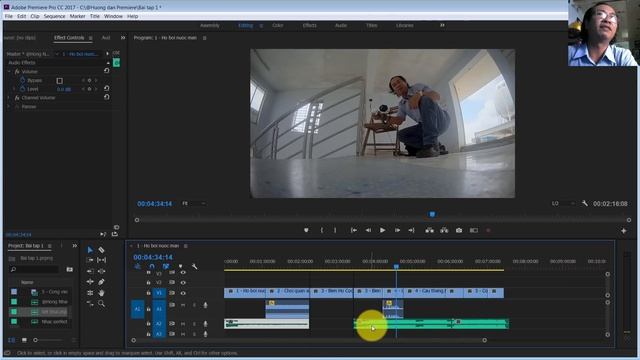The image size is (640, 360).
Task: Show more source panel tabs
Action: pyautogui.click(x=123, y=38)
